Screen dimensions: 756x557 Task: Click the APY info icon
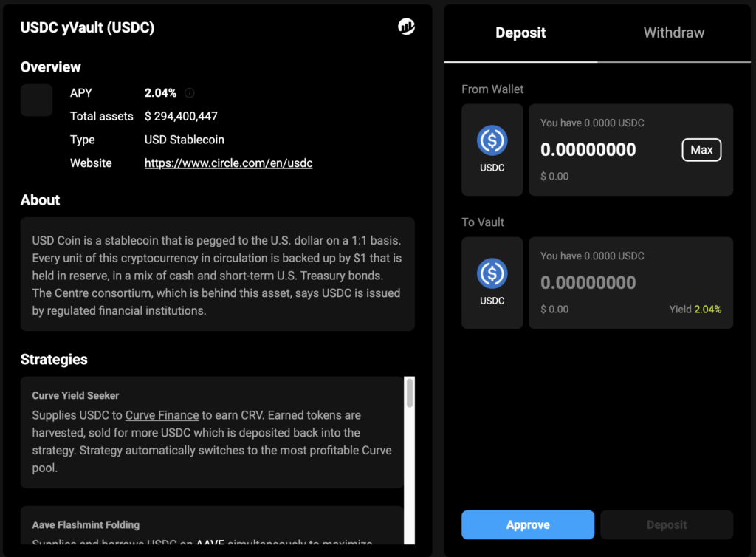[190, 93]
